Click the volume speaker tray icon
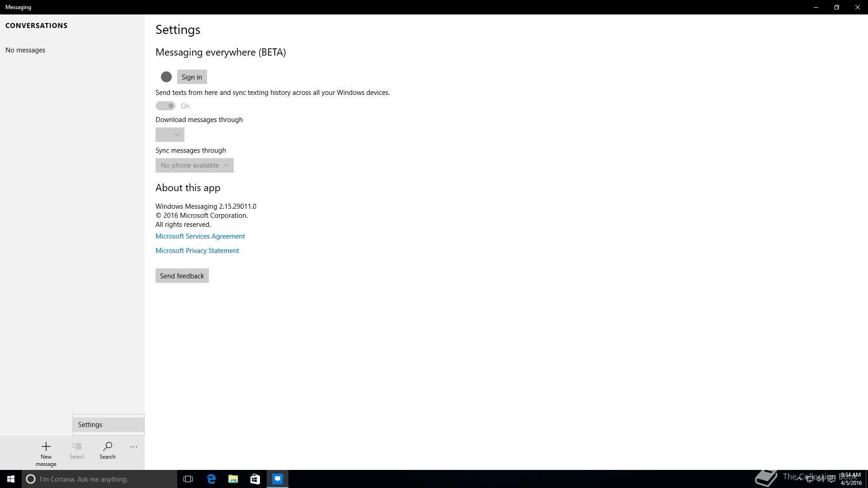868x488 pixels. point(821,479)
